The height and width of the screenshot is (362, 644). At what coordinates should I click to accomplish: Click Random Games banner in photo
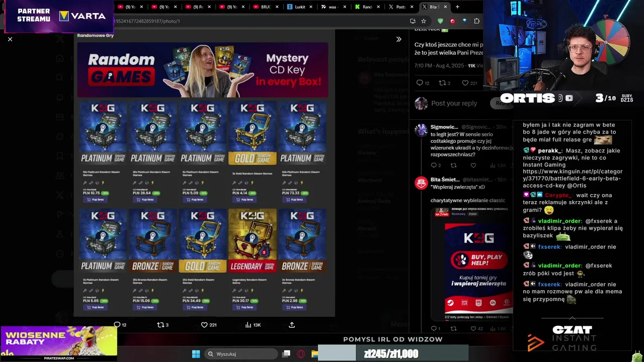202,69
